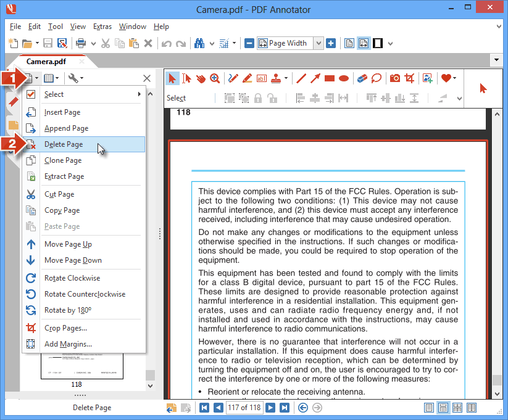This screenshot has width=508, height=420.
Task: Switch to single page layout view
Action: point(429,408)
